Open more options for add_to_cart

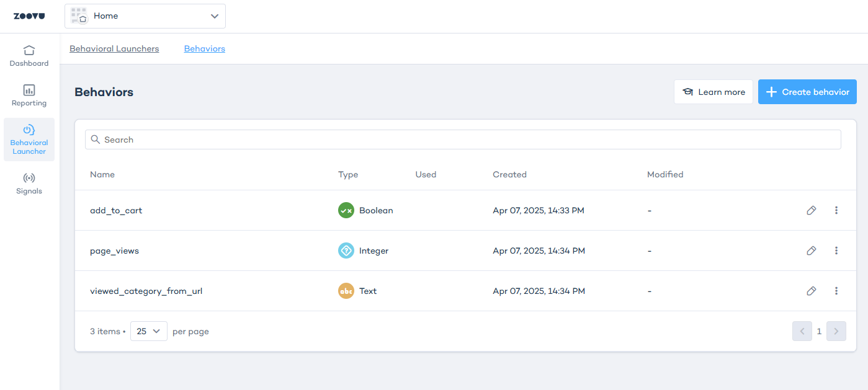pyautogui.click(x=836, y=210)
